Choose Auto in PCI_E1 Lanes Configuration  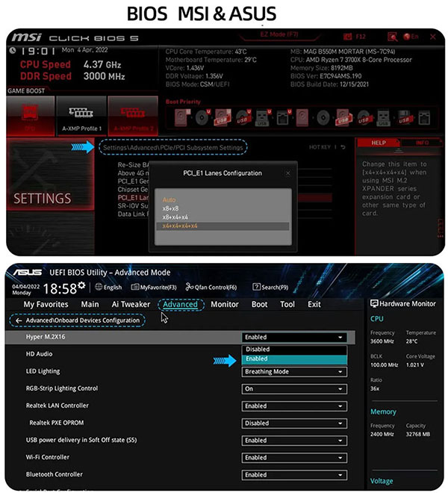point(169,199)
